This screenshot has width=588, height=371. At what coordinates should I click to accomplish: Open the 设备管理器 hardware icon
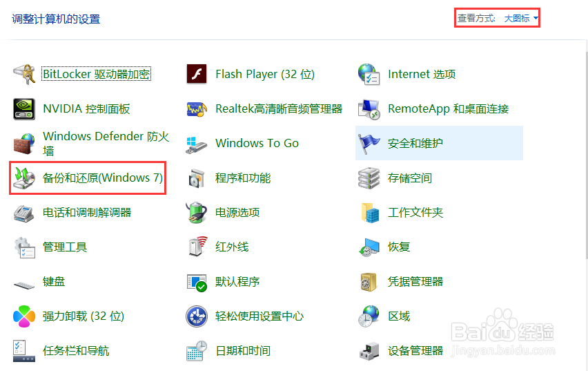(x=369, y=352)
